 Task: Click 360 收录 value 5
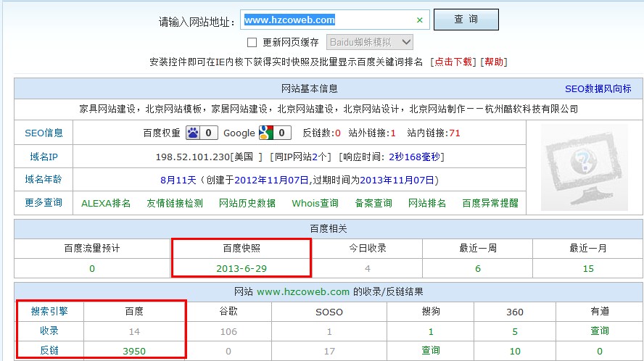point(515,331)
